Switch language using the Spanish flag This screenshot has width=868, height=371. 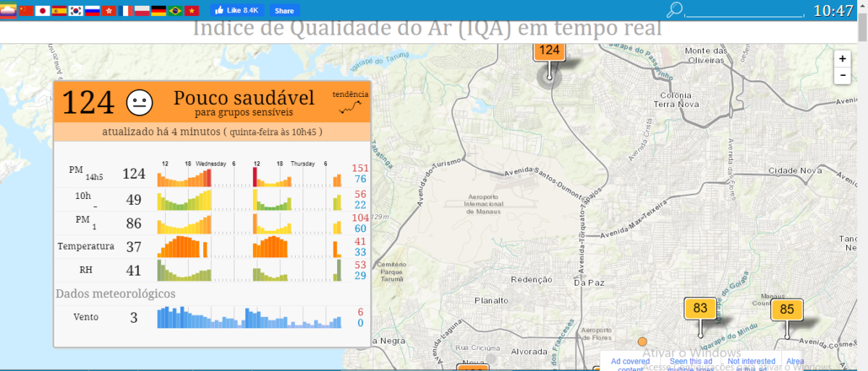[59, 10]
